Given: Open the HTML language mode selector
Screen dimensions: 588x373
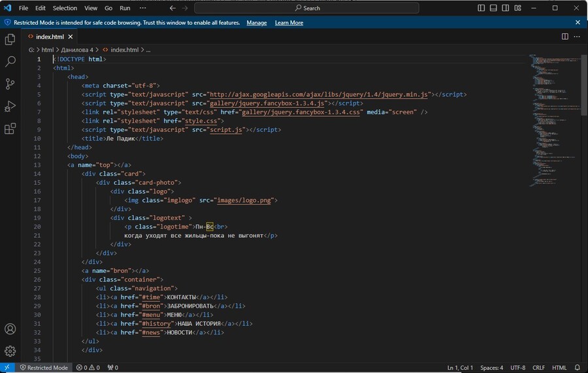Looking at the screenshot, I should (559, 368).
